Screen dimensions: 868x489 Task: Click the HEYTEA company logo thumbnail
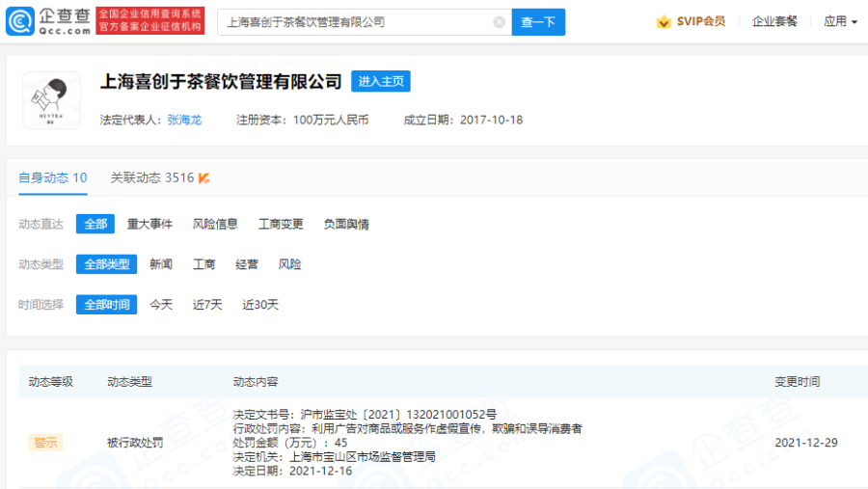point(51,99)
